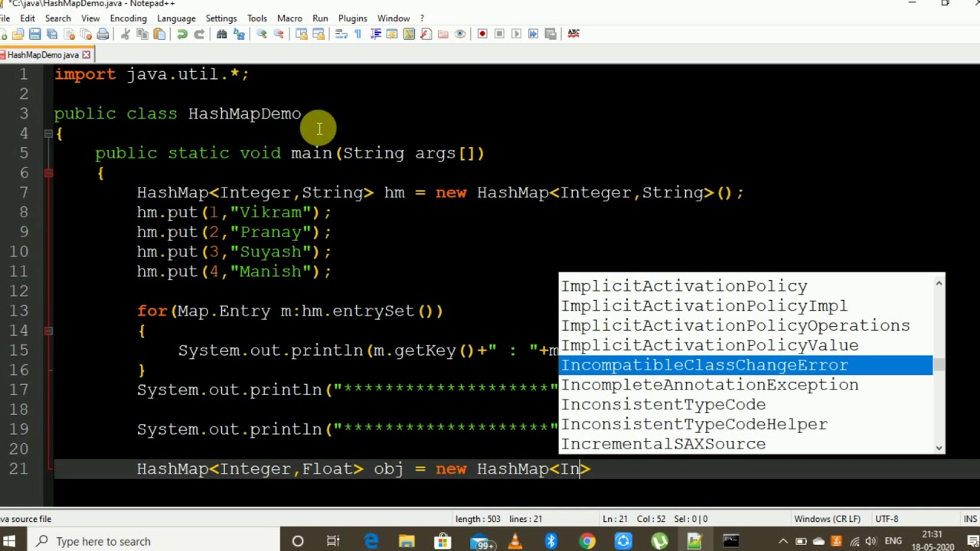Image resolution: width=980 pixels, height=551 pixels.
Task: Toggle the indent guide icon
Action: point(376,34)
